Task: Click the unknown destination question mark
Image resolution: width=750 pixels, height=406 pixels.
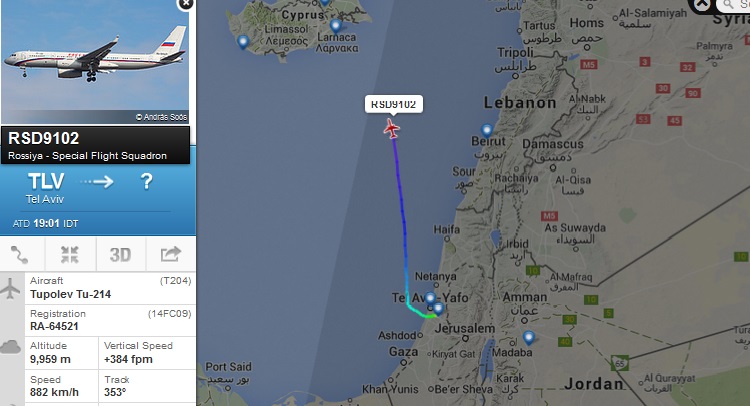Action: (146, 182)
